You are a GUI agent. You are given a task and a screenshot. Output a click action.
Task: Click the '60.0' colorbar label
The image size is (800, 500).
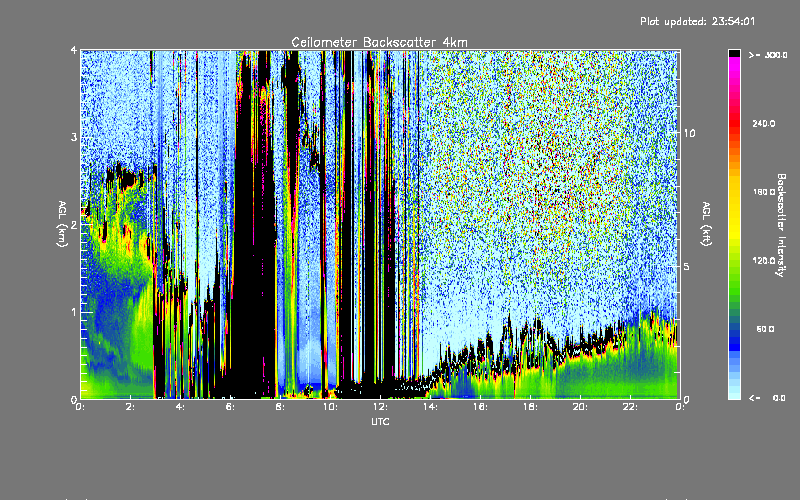coord(765,329)
